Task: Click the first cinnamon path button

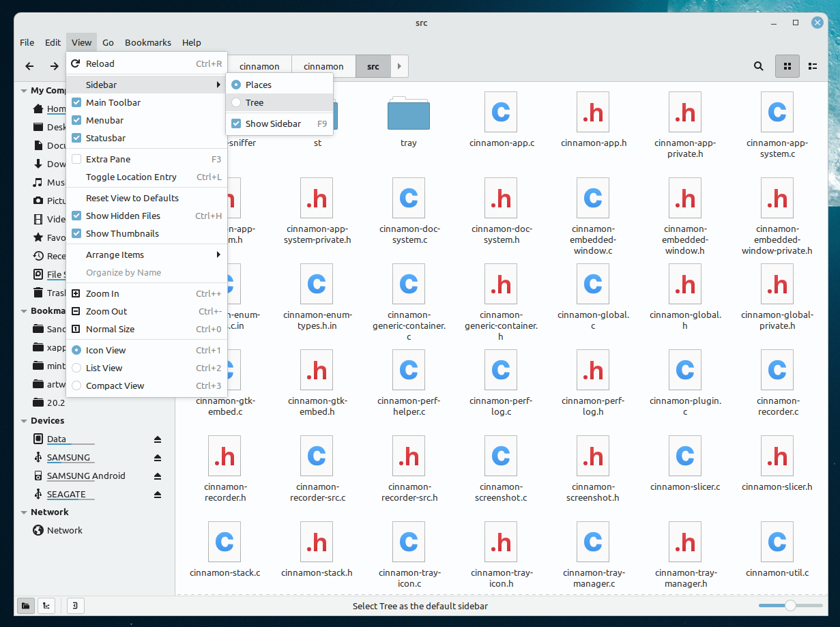Action: [259, 66]
